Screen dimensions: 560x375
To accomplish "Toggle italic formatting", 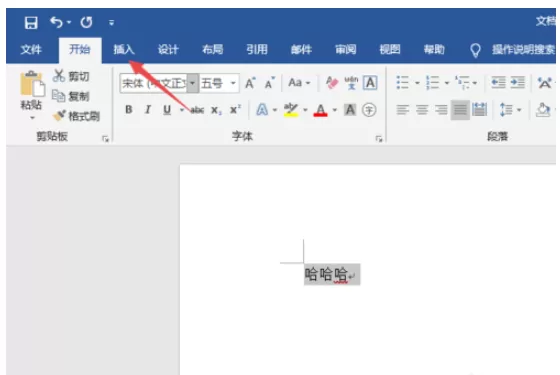I will click(148, 110).
